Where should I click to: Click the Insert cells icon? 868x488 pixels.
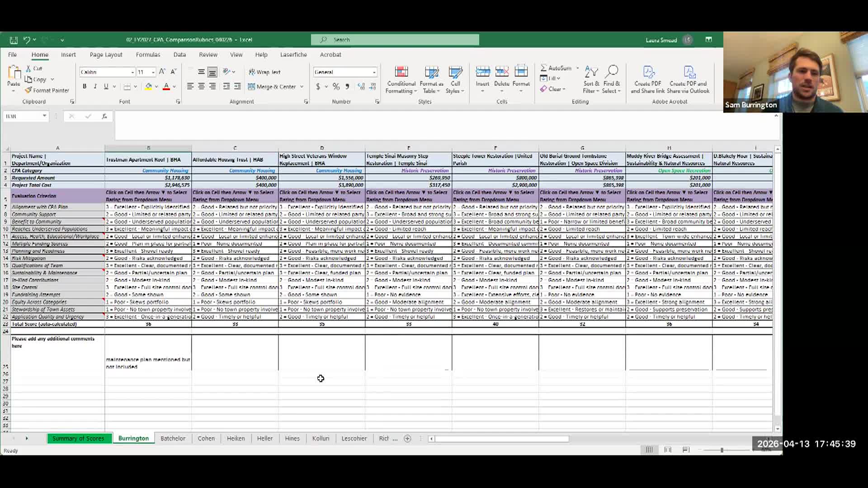pos(482,72)
